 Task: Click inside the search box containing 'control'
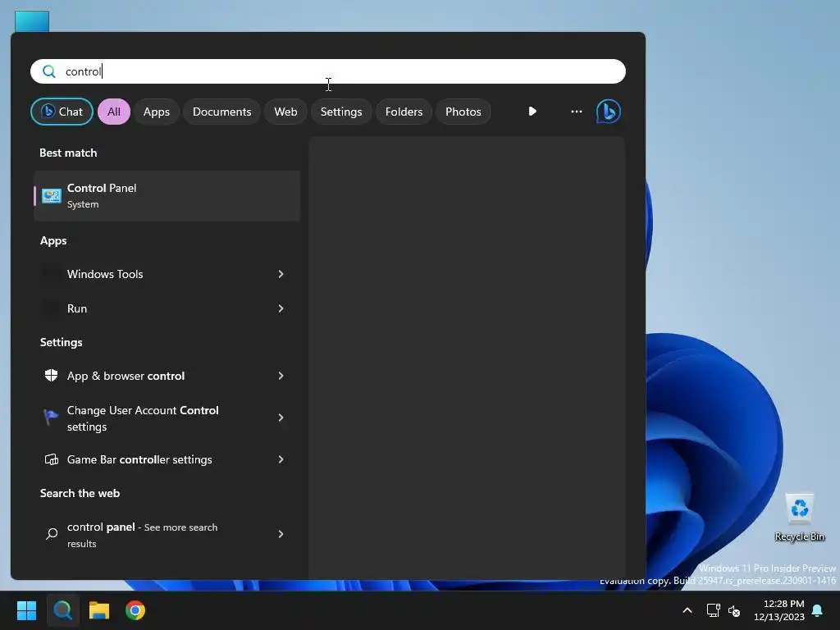tap(328, 71)
